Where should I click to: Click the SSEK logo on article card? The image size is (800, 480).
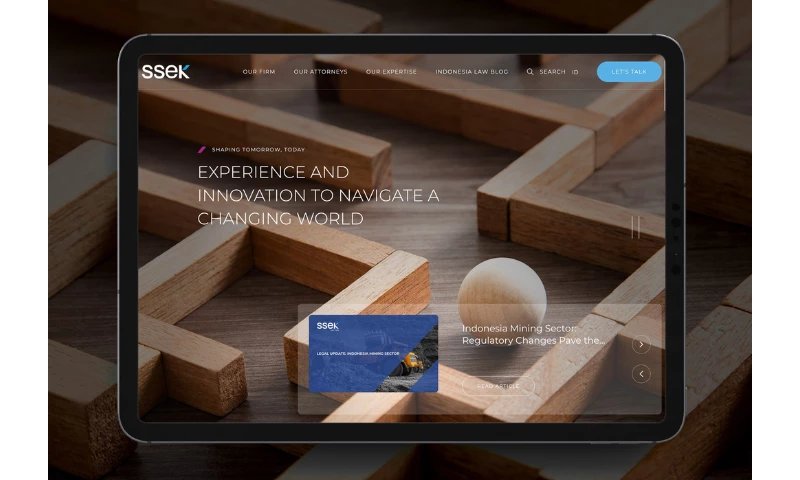pyautogui.click(x=328, y=326)
